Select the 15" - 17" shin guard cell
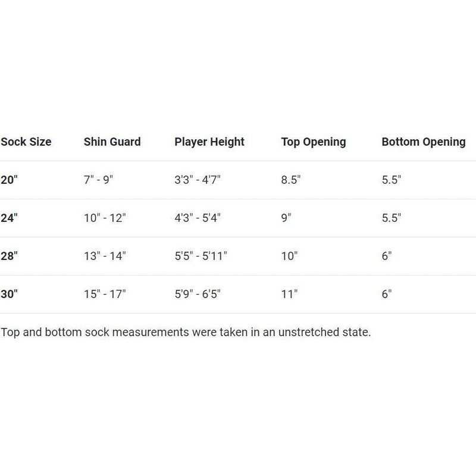 click(x=105, y=295)
